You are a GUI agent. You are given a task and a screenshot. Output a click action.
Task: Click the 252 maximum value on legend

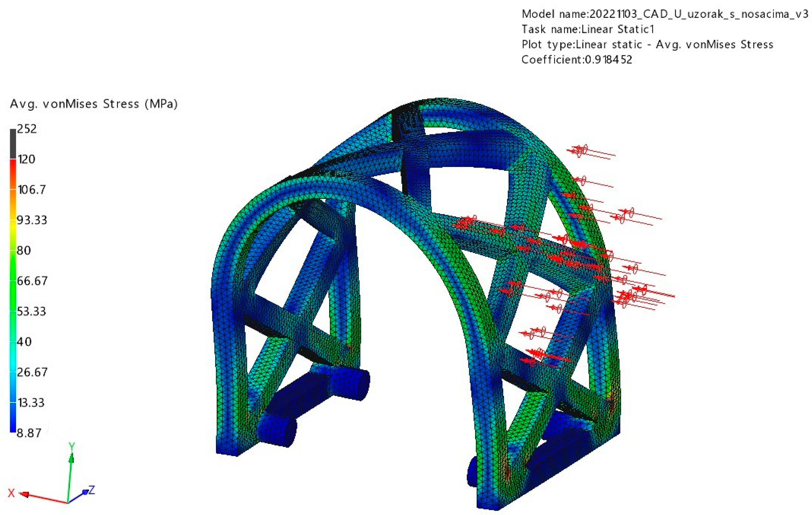pos(27,129)
